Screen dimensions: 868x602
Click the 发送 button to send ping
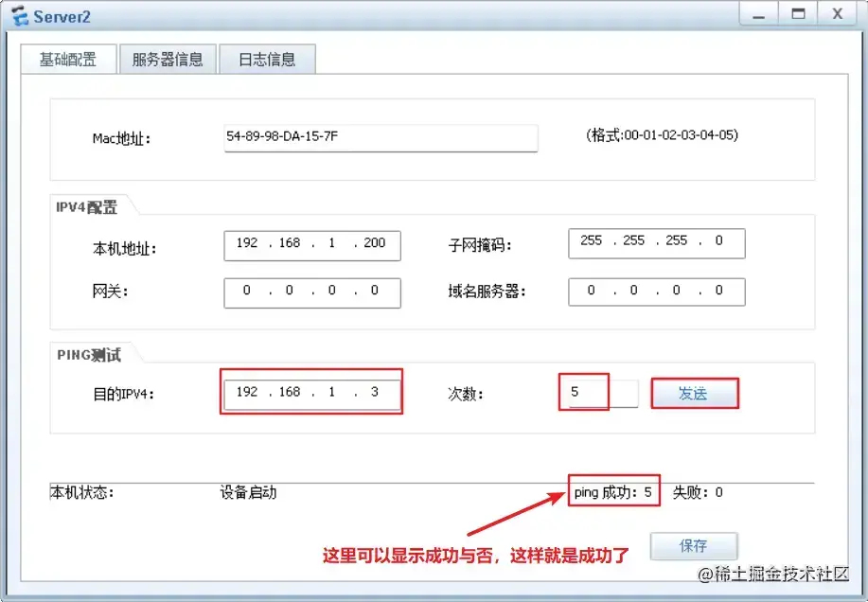[x=694, y=394]
